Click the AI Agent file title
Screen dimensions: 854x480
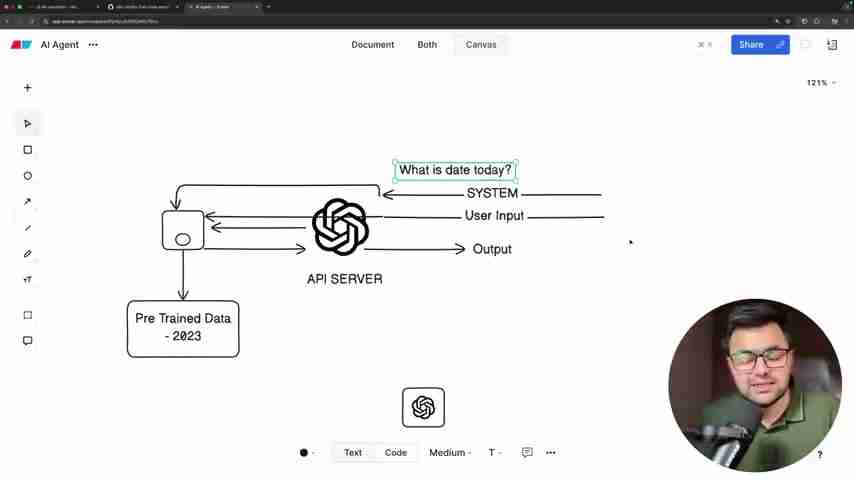(59, 45)
